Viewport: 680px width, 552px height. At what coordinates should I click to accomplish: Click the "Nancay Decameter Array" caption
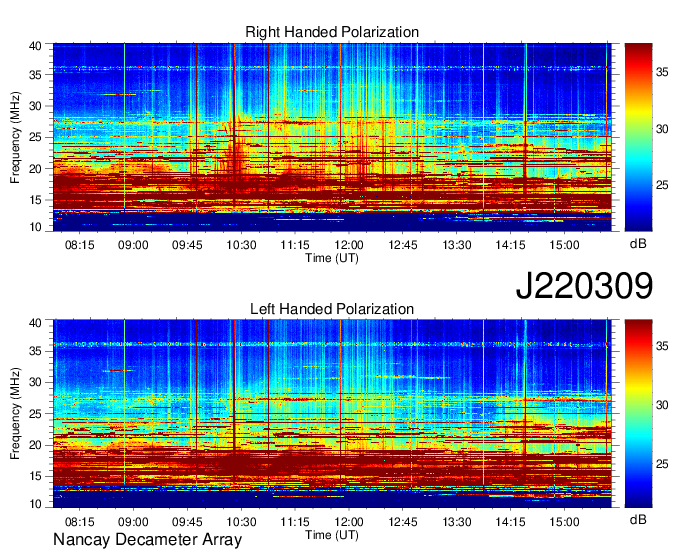tap(147, 540)
